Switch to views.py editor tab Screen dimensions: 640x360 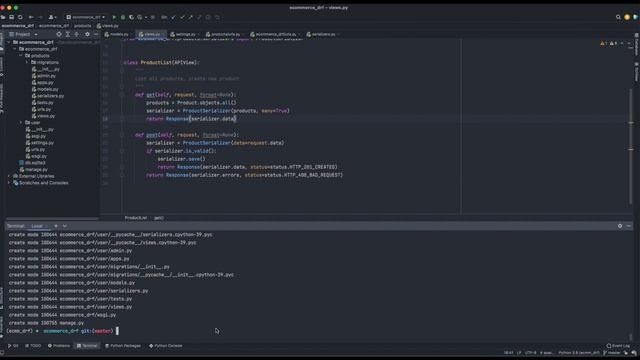tap(151, 34)
